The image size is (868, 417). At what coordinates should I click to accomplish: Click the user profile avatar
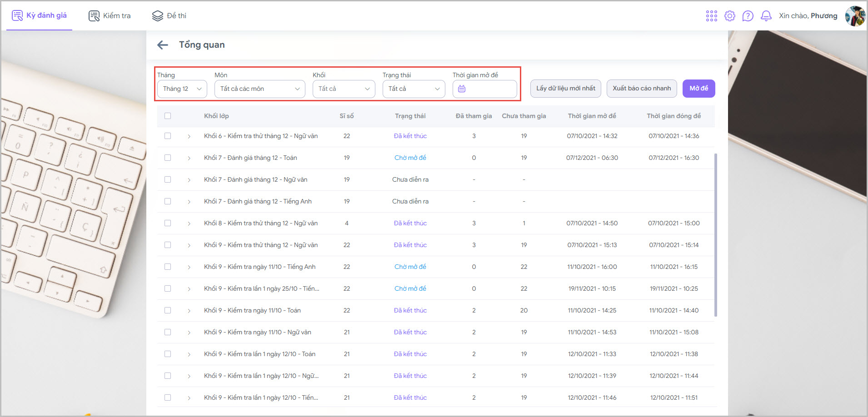tap(854, 16)
